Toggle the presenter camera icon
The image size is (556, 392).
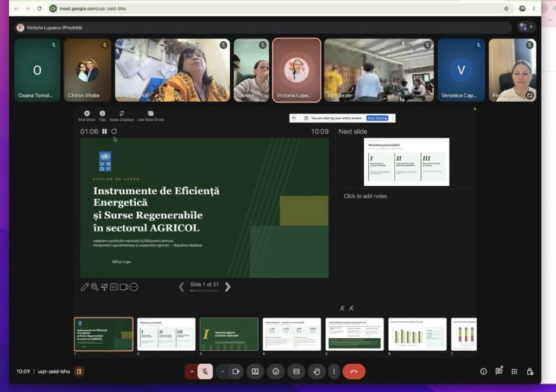pos(124,287)
